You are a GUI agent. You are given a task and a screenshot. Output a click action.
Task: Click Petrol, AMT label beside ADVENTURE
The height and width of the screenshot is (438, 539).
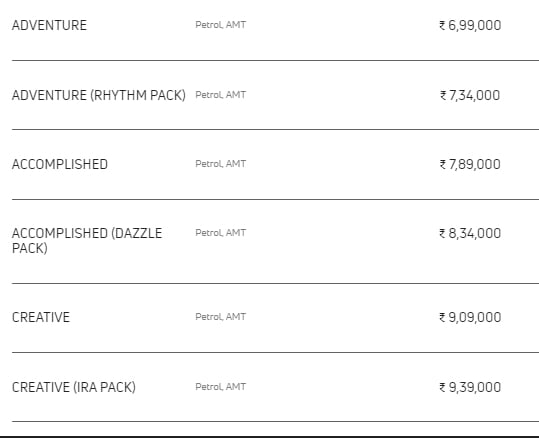point(220,25)
